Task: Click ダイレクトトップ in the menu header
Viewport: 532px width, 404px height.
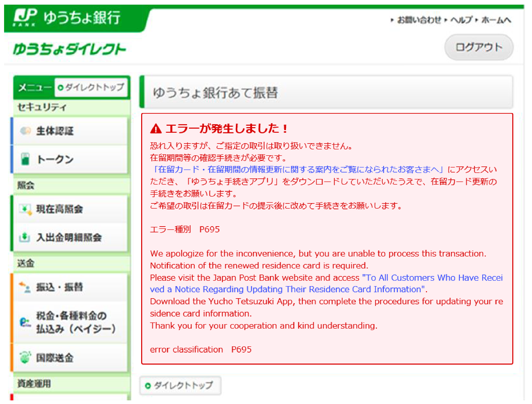Action: coord(91,88)
